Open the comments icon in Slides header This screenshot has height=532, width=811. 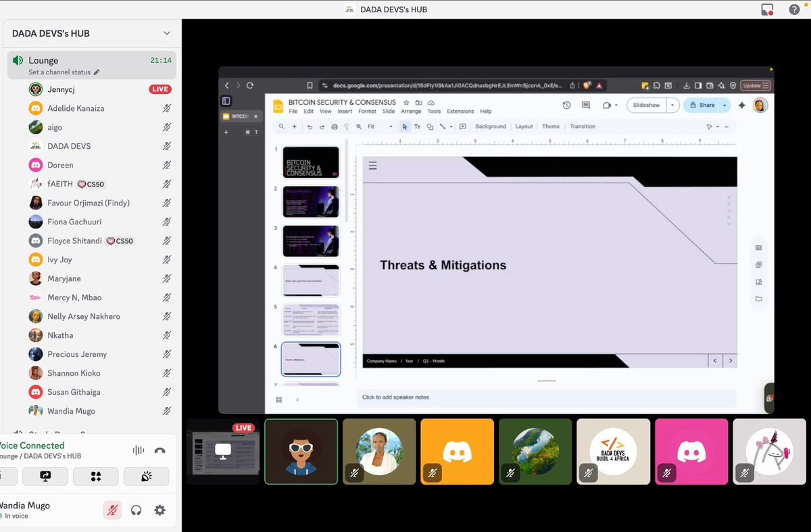pos(586,105)
